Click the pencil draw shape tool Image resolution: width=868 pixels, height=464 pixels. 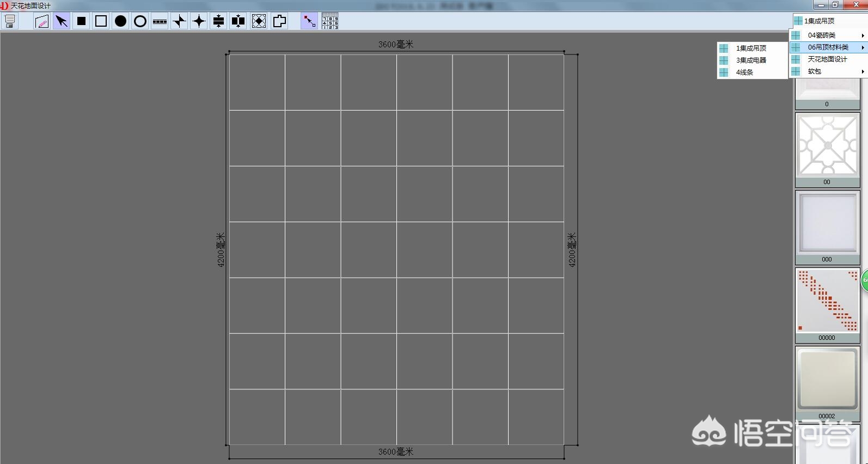tap(42, 21)
